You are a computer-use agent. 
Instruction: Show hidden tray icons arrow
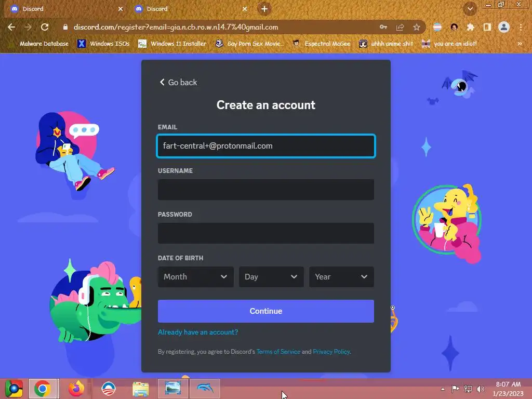(x=443, y=389)
